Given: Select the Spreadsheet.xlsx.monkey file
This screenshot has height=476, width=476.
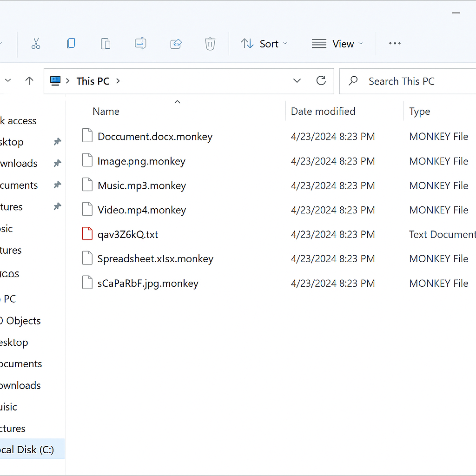Looking at the screenshot, I should (155, 259).
